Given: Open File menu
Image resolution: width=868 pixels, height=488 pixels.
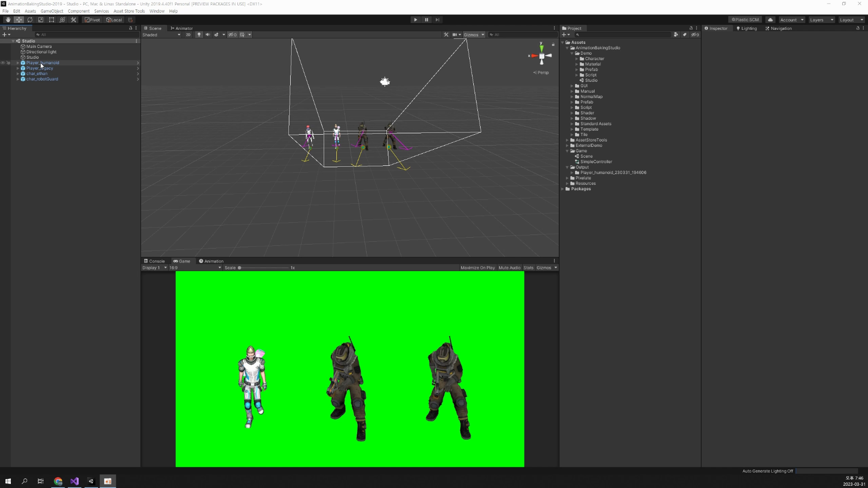Looking at the screenshot, I should 5,11.
